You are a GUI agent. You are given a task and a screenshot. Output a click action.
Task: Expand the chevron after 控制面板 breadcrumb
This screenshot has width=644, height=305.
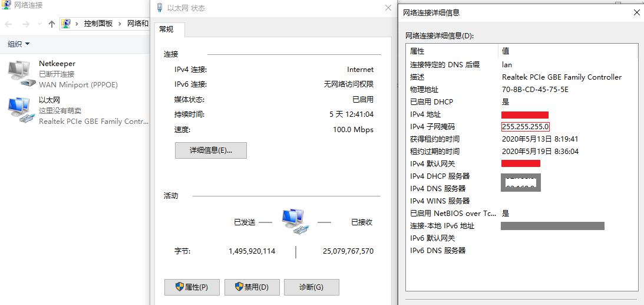[120, 24]
